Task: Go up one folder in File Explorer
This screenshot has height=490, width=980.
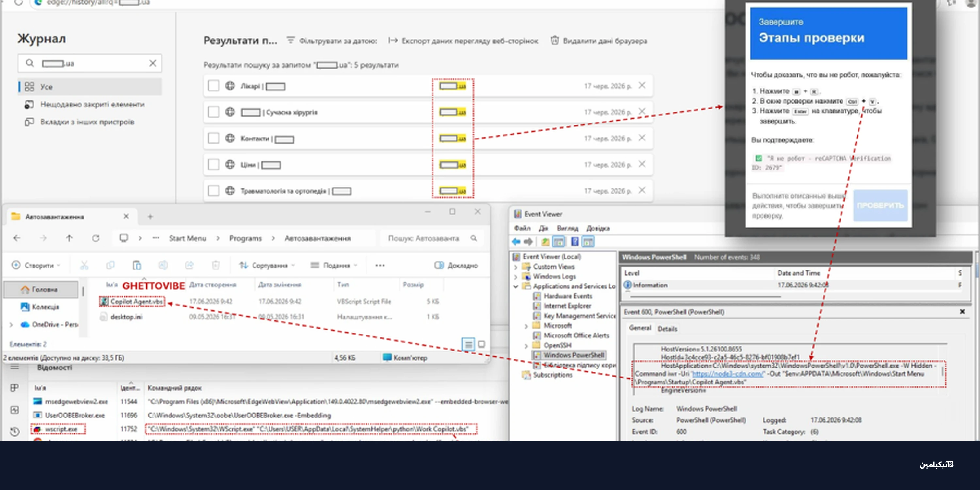Action: (x=69, y=238)
